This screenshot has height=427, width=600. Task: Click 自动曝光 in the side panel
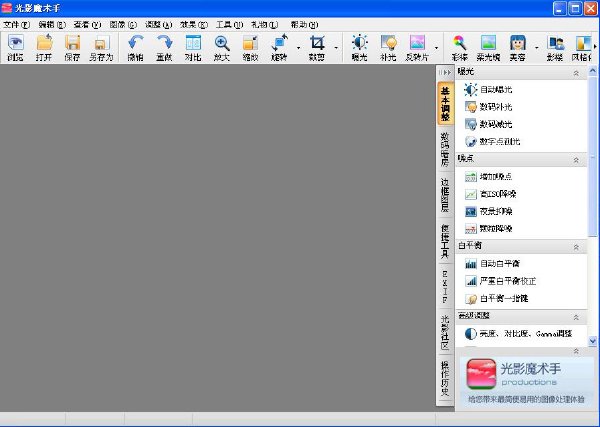tap(498, 90)
